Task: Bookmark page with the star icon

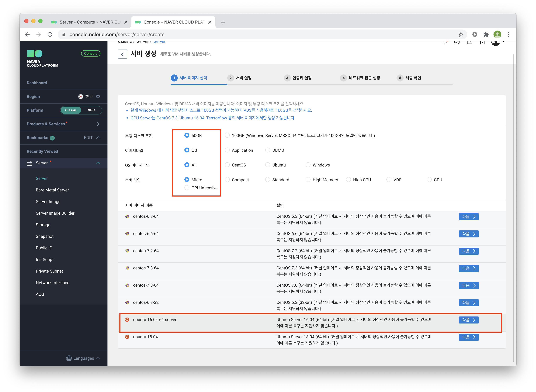Action: click(x=460, y=34)
